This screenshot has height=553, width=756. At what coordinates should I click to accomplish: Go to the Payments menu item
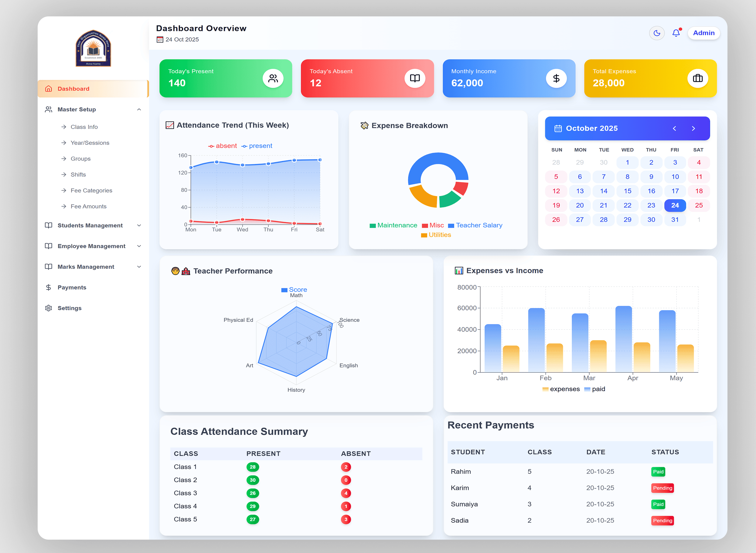(72, 287)
